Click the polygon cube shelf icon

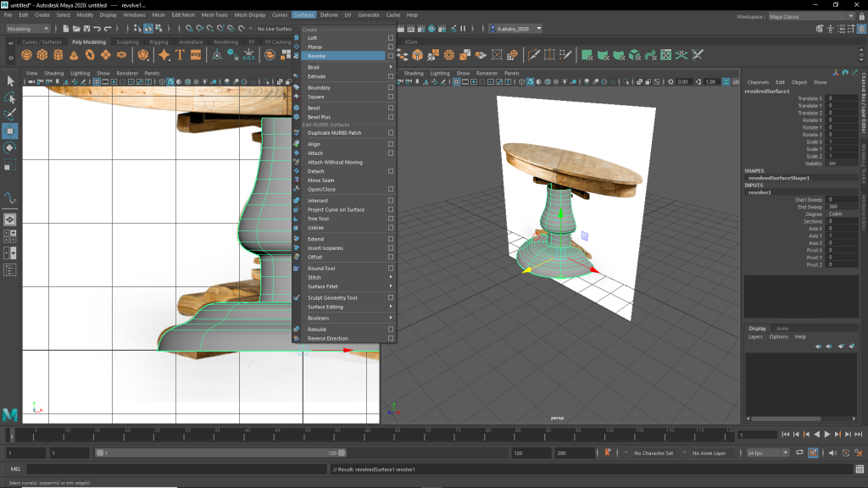42,55
